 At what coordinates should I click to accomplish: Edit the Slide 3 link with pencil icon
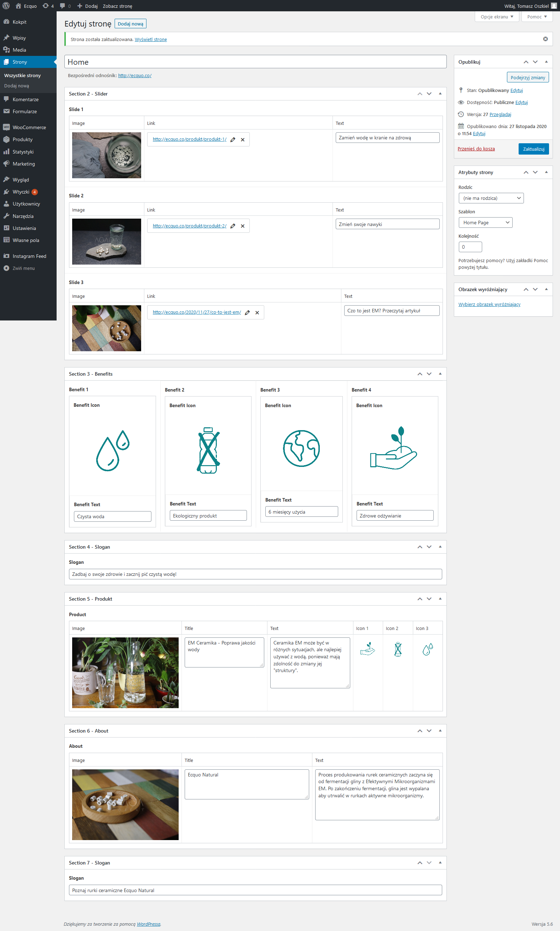click(x=247, y=312)
